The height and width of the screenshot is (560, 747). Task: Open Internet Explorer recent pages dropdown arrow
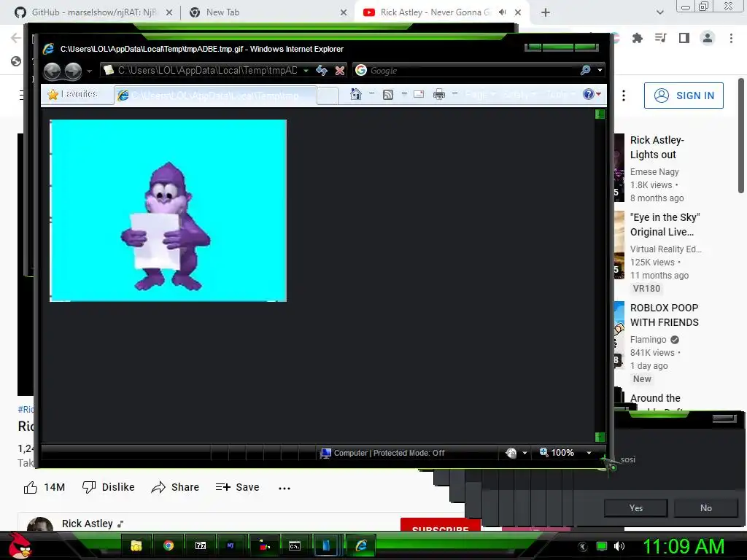click(89, 71)
